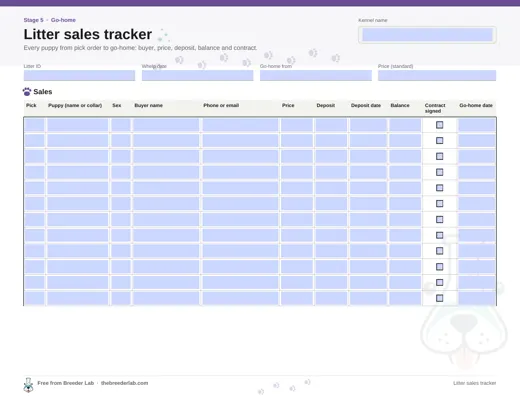Click the Balance column header
The width and height of the screenshot is (520, 402).
tap(400, 105)
